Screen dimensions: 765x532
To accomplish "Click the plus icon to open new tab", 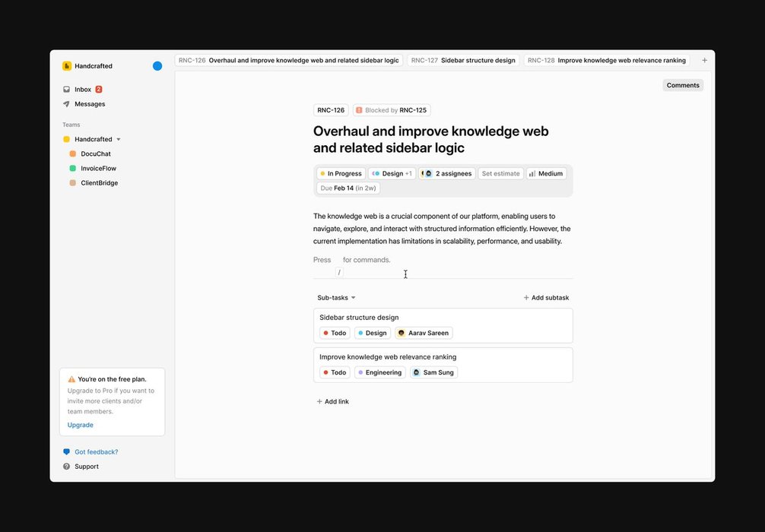I will tap(704, 60).
